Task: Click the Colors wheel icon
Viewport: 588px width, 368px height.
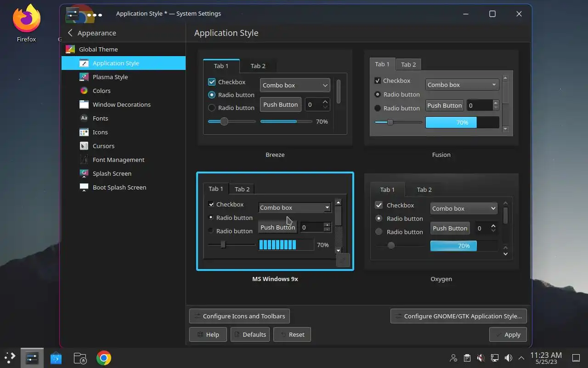Action: point(84,91)
